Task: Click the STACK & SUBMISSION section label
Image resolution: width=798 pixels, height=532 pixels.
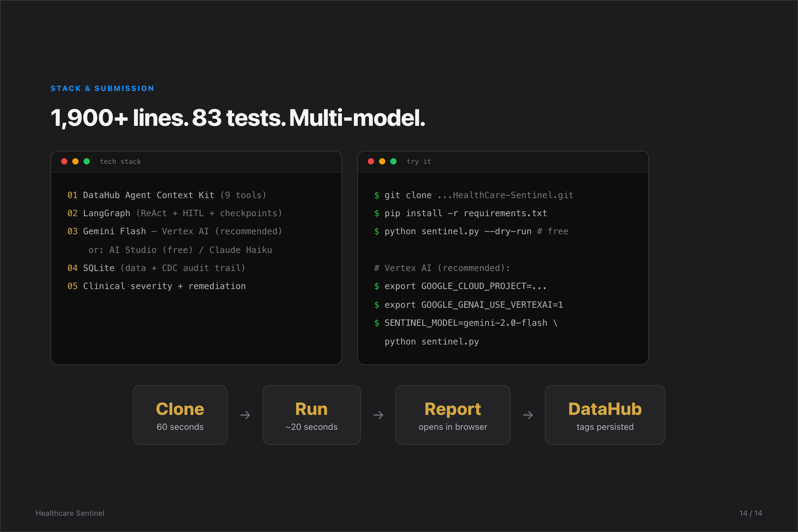Action: pyautogui.click(x=102, y=88)
